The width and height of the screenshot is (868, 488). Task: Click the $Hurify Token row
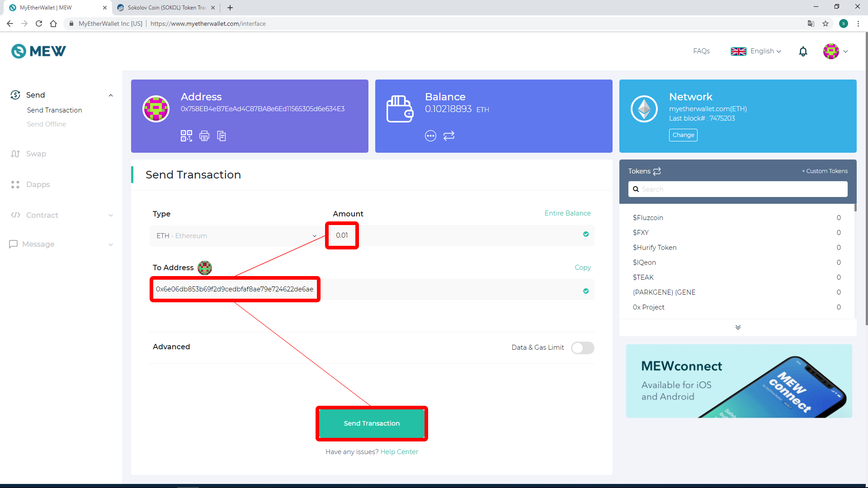click(x=737, y=248)
